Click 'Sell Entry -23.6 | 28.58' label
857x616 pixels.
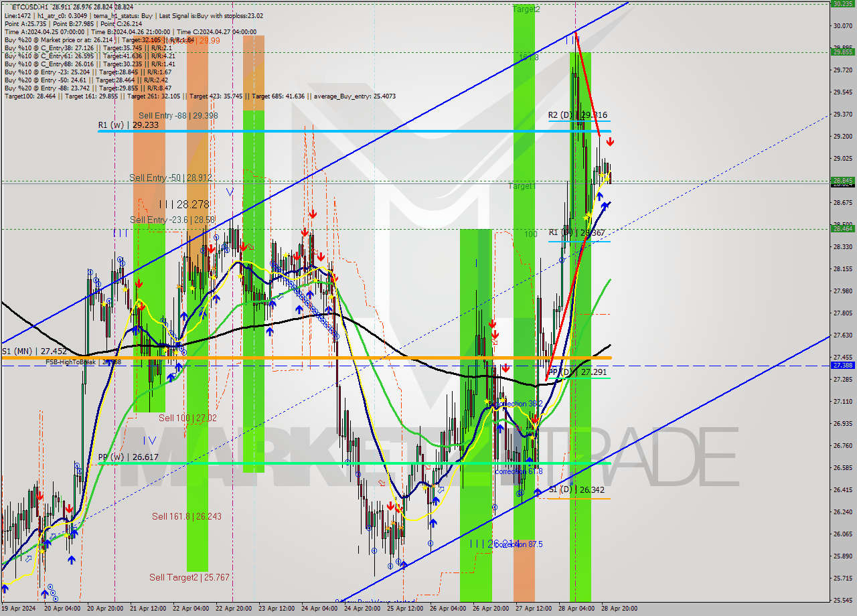click(172, 220)
